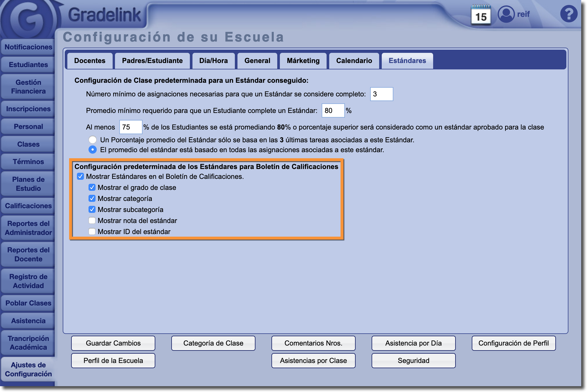This screenshot has height=392, width=587.
Task: Open Calificaciones in the sidebar
Action: click(28, 206)
